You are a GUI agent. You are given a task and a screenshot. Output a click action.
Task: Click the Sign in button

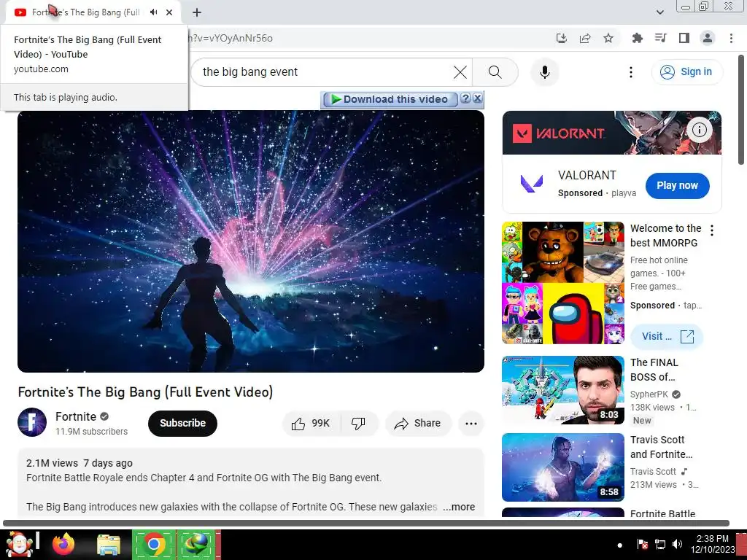[x=686, y=72]
